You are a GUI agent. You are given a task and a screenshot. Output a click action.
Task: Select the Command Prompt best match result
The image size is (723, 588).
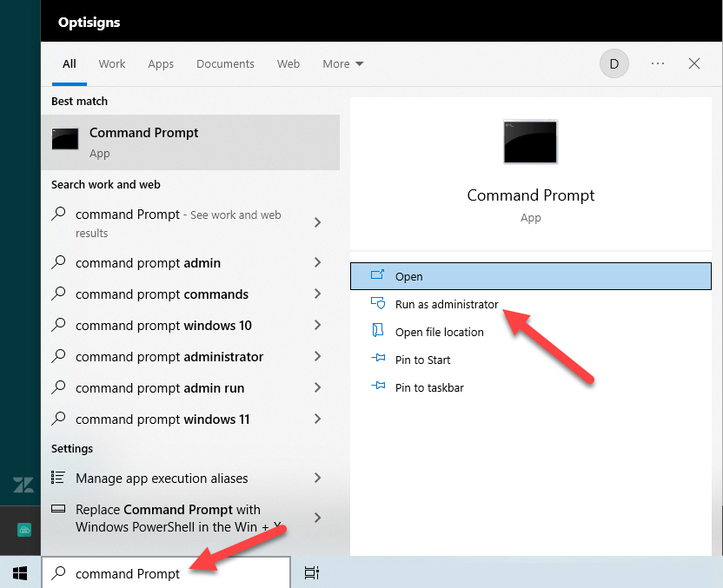190,142
